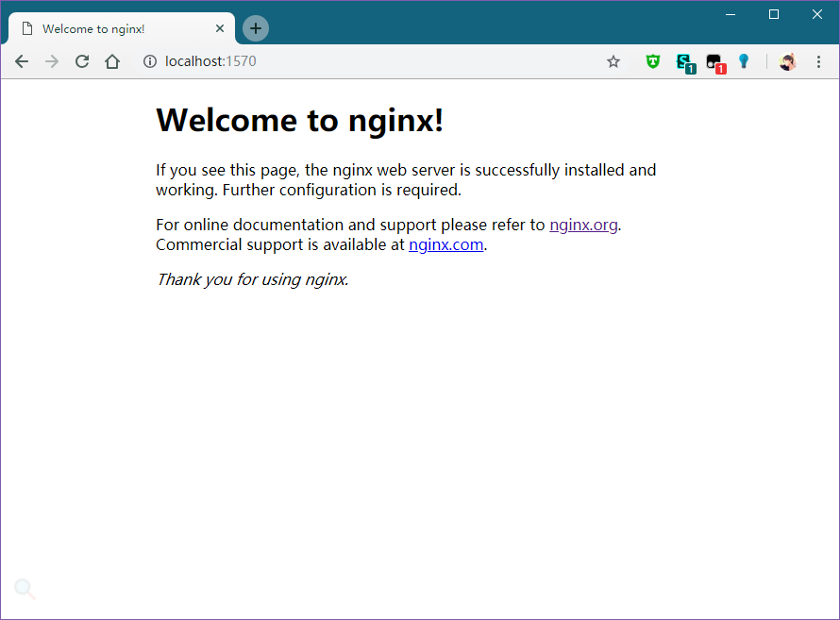
Task: Open the blue keyhole extension
Action: 744,61
